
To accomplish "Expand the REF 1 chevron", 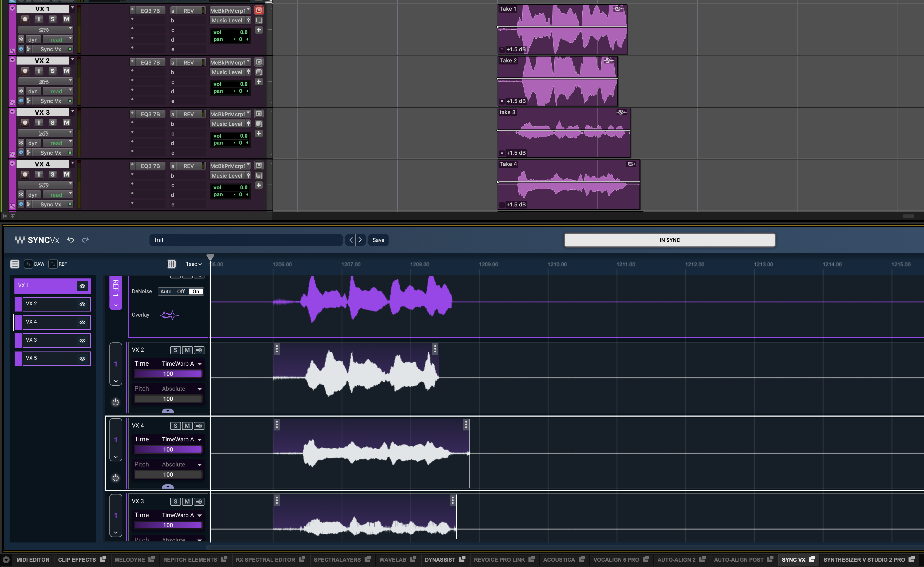I will click(116, 306).
